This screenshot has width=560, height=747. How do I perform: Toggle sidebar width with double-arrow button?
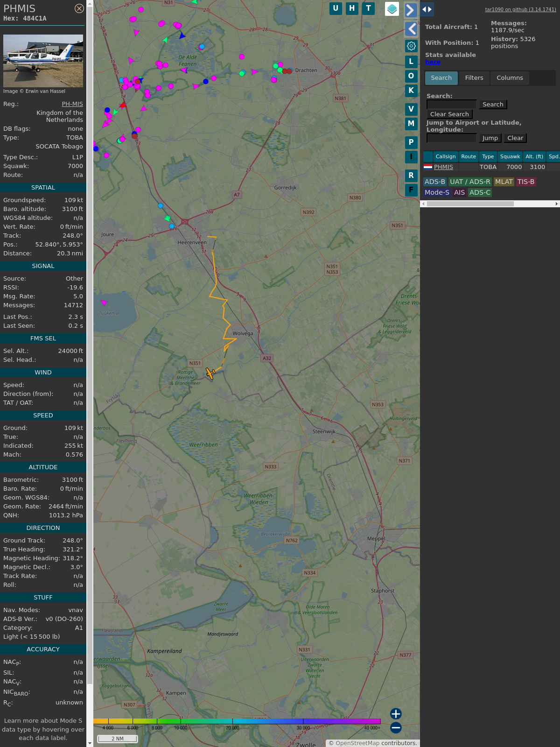(x=427, y=9)
